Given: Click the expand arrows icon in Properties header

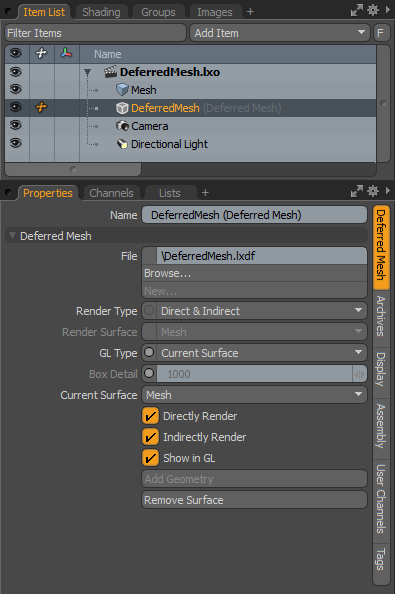Looking at the screenshot, I should (x=356, y=191).
